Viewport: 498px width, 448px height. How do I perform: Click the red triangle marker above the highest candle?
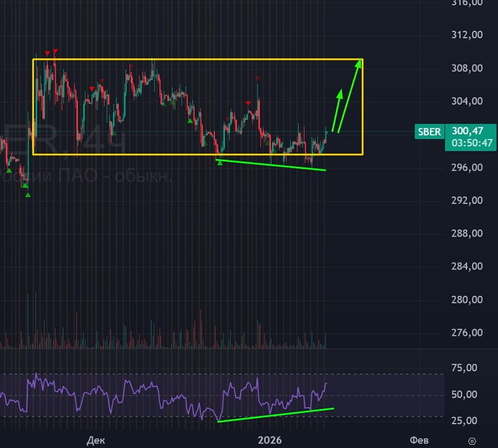tap(55, 51)
